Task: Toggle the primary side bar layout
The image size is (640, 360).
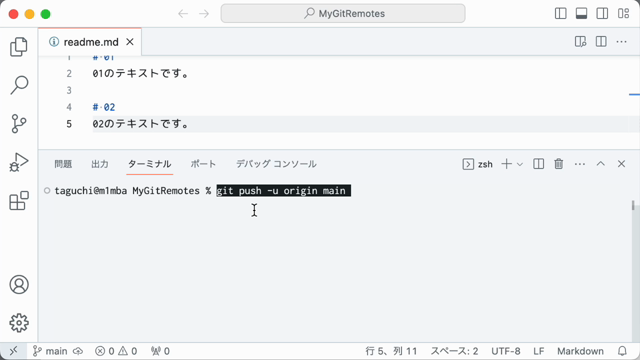Action: (560, 13)
